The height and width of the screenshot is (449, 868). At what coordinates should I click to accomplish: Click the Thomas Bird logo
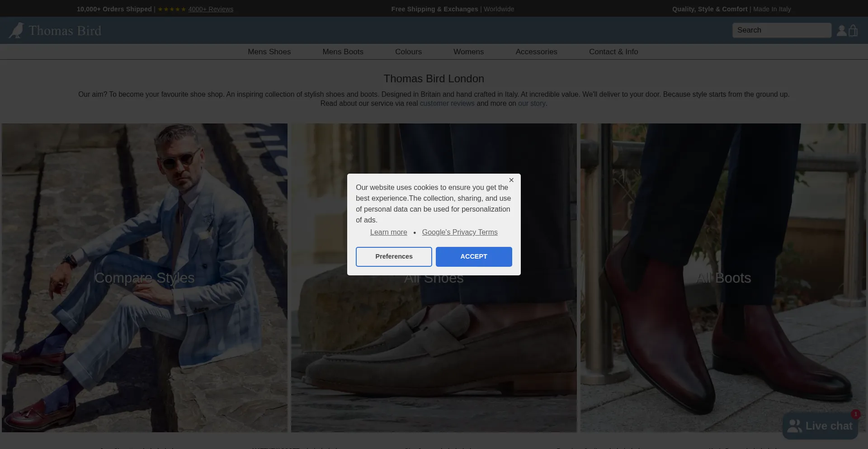pos(55,30)
